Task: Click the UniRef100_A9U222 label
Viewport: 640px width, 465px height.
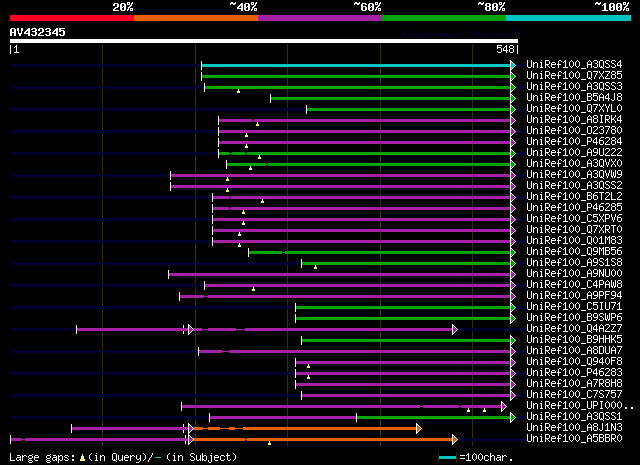Action: coord(574,153)
